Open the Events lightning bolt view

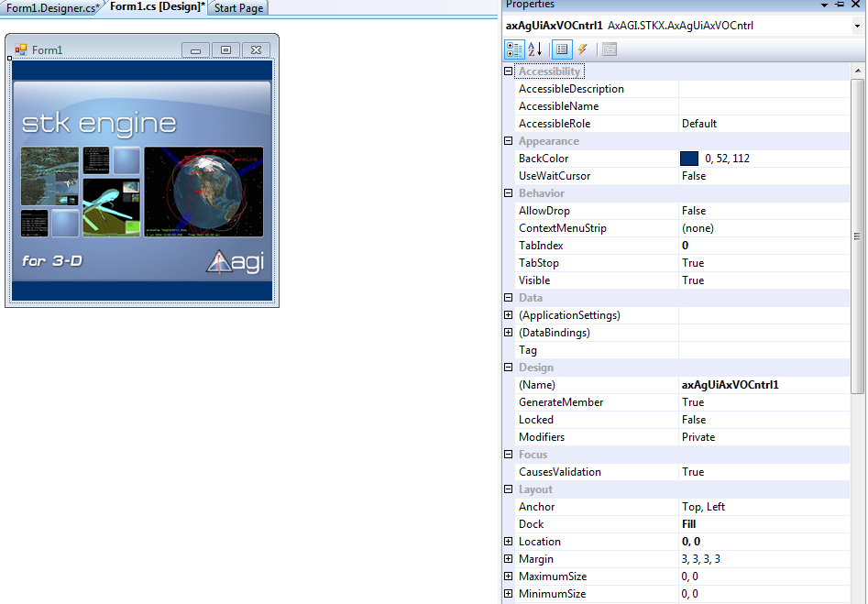[x=582, y=49]
